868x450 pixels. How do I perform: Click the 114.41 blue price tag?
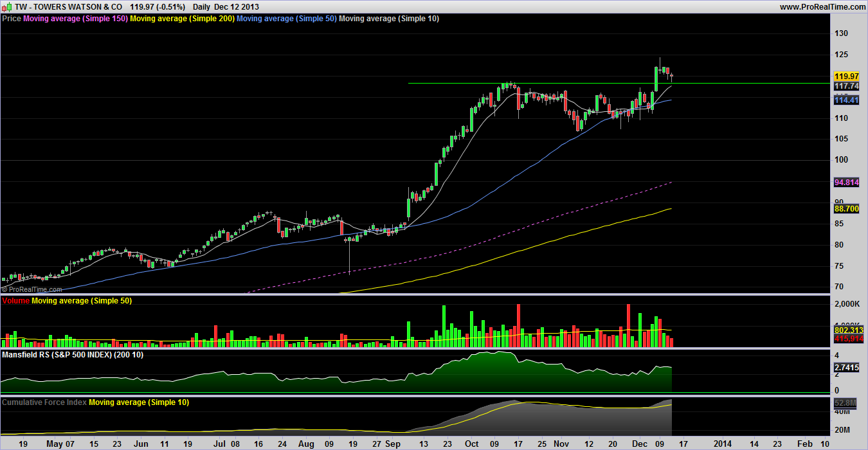[x=846, y=100]
